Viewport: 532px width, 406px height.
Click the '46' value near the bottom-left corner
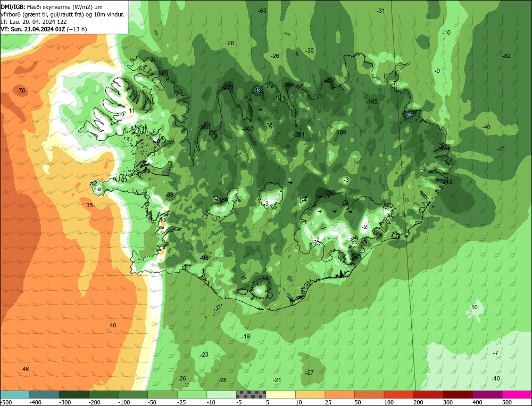tap(26, 369)
